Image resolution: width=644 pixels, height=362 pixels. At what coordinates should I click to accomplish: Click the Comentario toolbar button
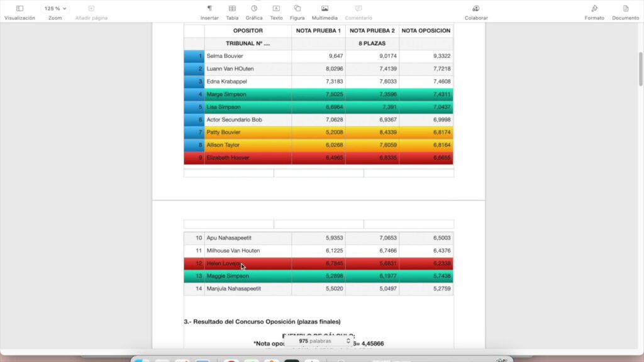pos(358,13)
